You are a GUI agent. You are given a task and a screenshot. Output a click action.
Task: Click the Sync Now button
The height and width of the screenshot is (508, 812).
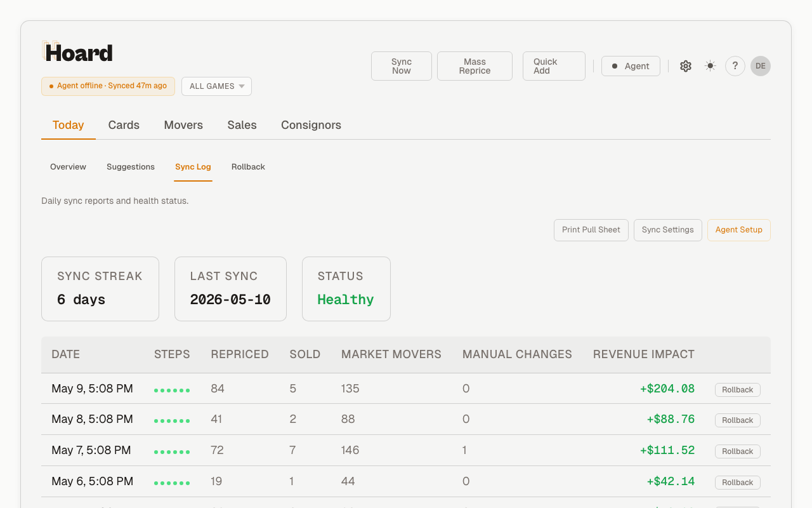(402, 66)
